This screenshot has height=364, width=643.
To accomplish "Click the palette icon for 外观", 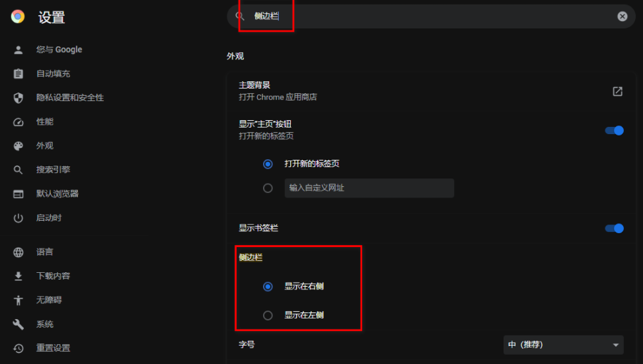I will (x=18, y=146).
